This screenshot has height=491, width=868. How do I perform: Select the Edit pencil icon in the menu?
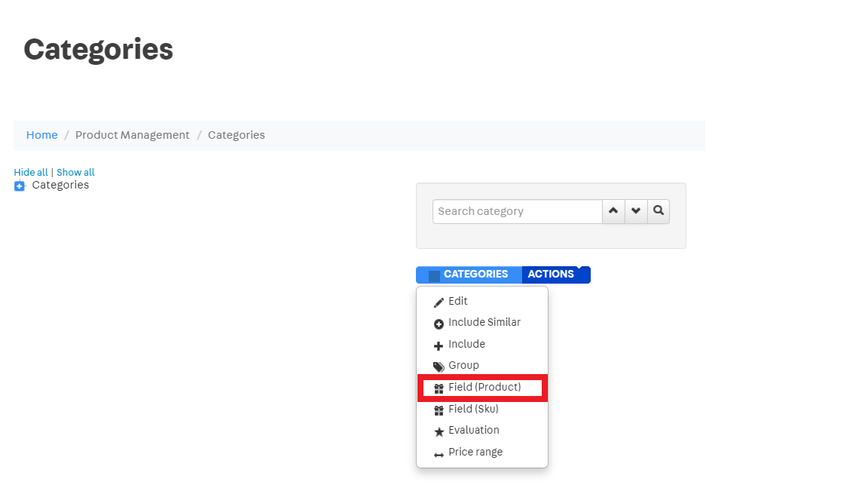pyautogui.click(x=439, y=300)
